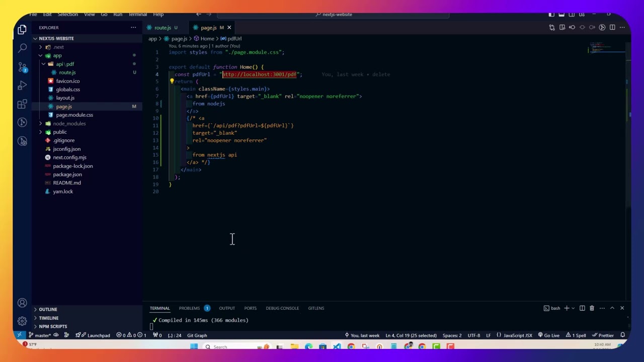Open Git Graph from status bar
Viewport: 644px width, 362px height.
pyautogui.click(x=197, y=335)
